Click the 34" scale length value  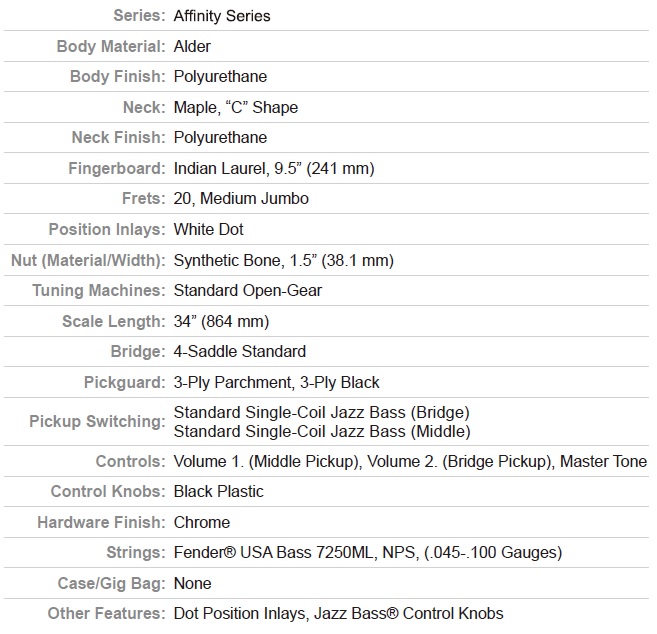[221, 321]
